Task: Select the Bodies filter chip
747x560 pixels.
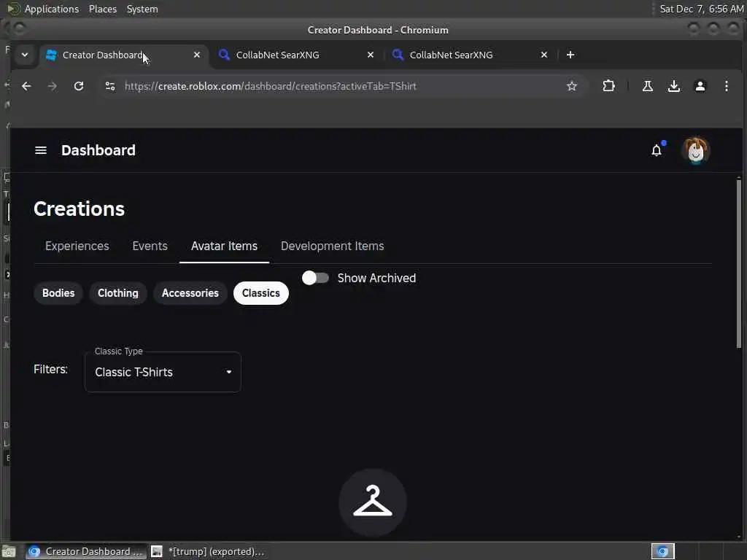Action: click(x=58, y=293)
